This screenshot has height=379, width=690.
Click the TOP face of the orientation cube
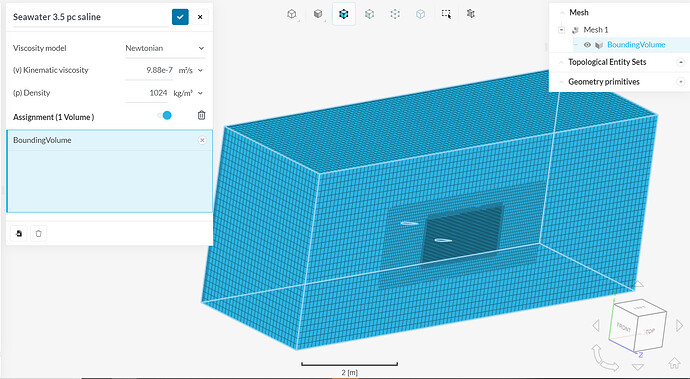(x=650, y=331)
